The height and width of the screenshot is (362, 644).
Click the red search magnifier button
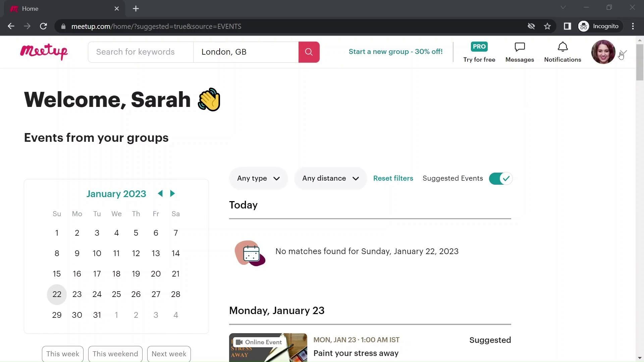pyautogui.click(x=309, y=52)
